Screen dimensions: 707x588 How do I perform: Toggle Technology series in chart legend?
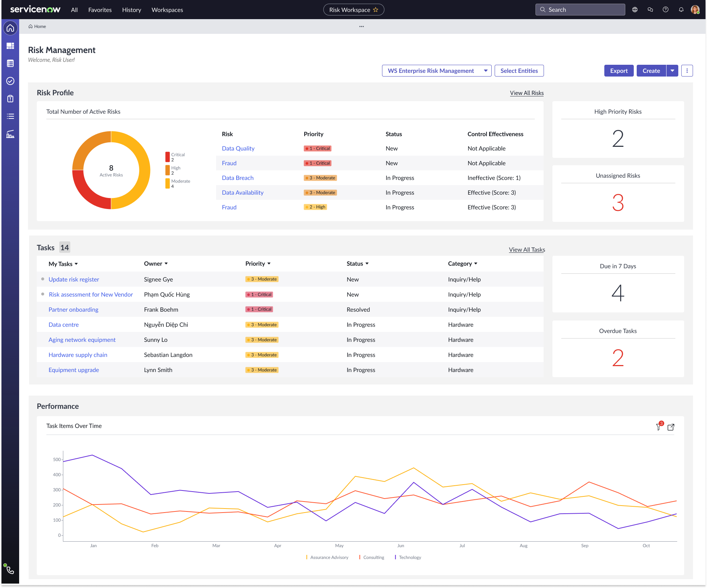point(410,557)
